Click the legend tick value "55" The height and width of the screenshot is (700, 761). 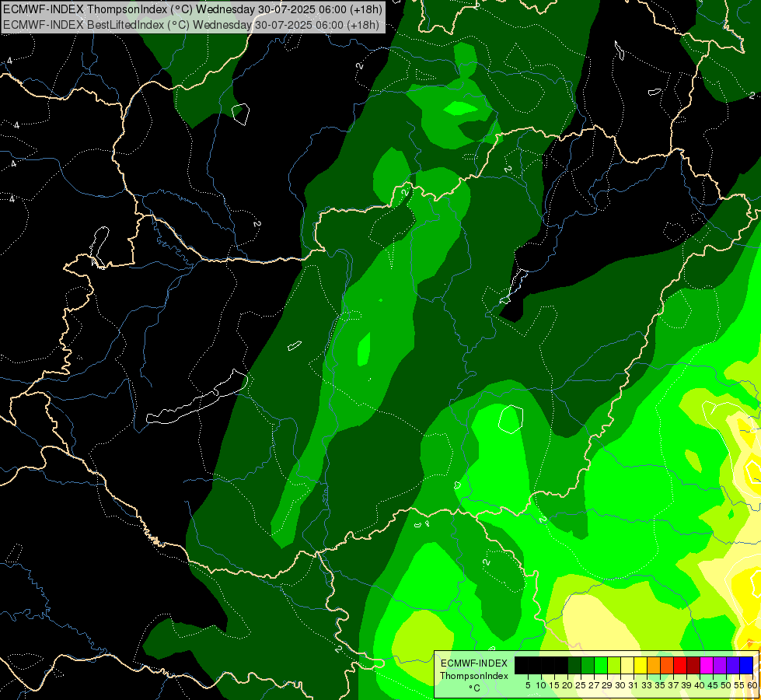[x=740, y=685]
